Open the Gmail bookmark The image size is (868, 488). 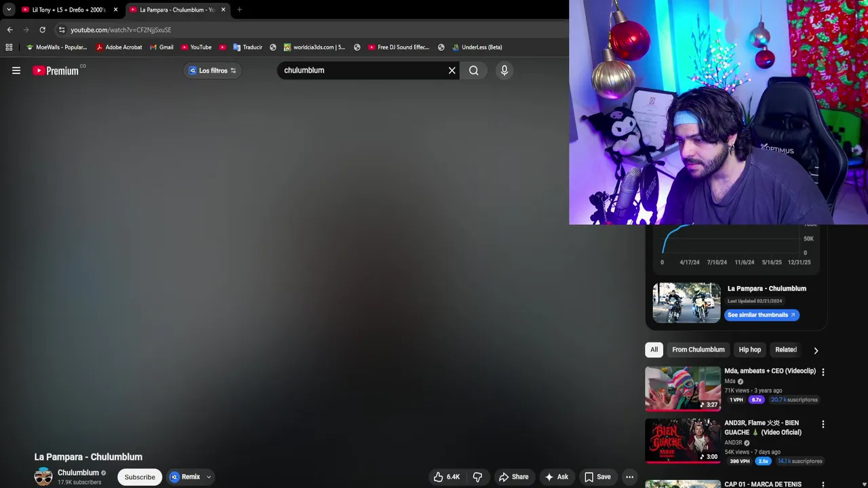pos(161,47)
